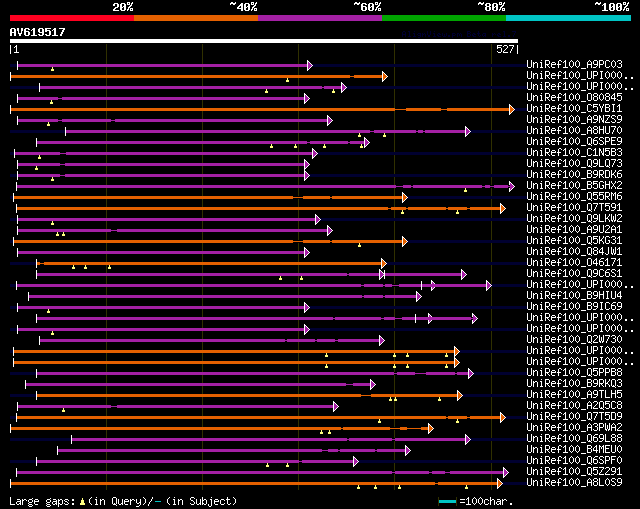Select the UniRef100_A2Q5C8 label
Image resolution: width=640 pixels, height=509 pixels.
[574, 405]
